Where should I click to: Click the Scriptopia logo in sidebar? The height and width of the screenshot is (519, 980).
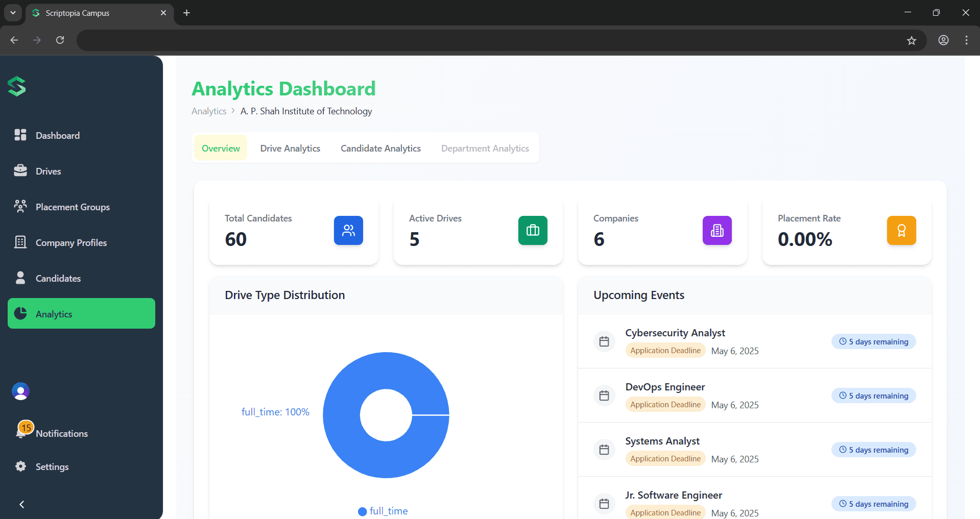(x=17, y=86)
